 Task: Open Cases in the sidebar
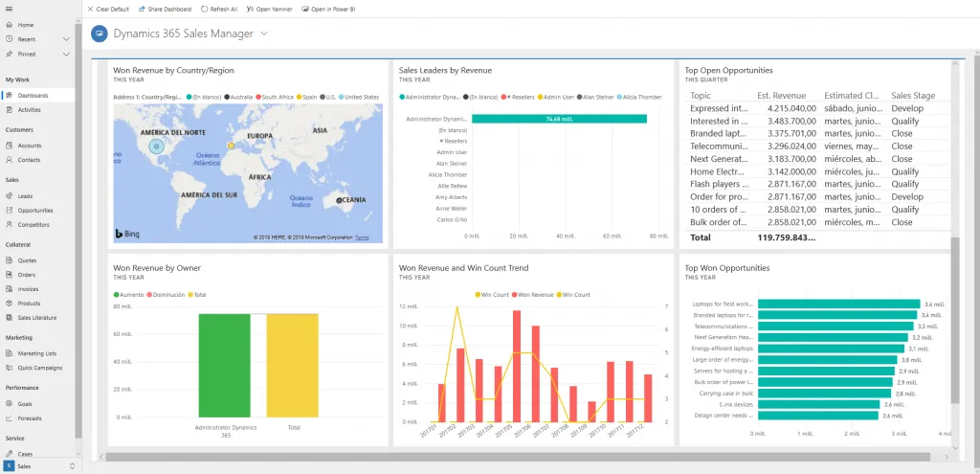38,454
